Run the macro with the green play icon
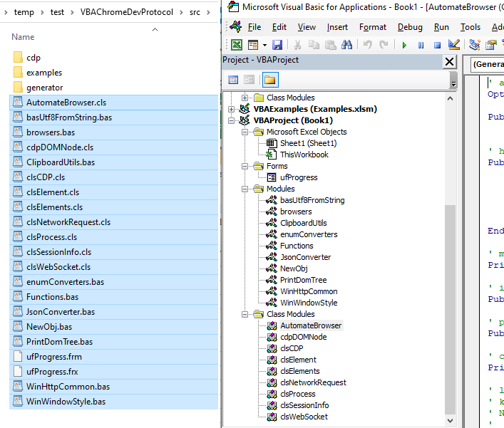504x428 pixels. (x=404, y=45)
